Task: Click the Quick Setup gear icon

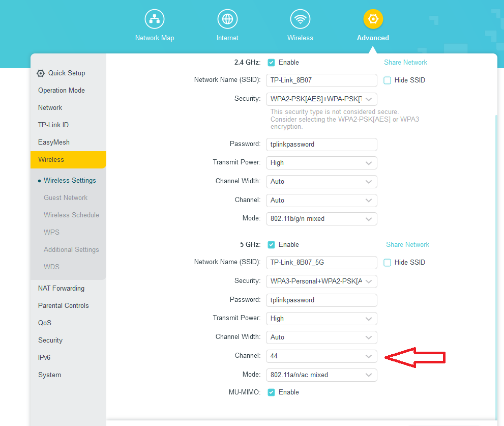Action: tap(41, 73)
